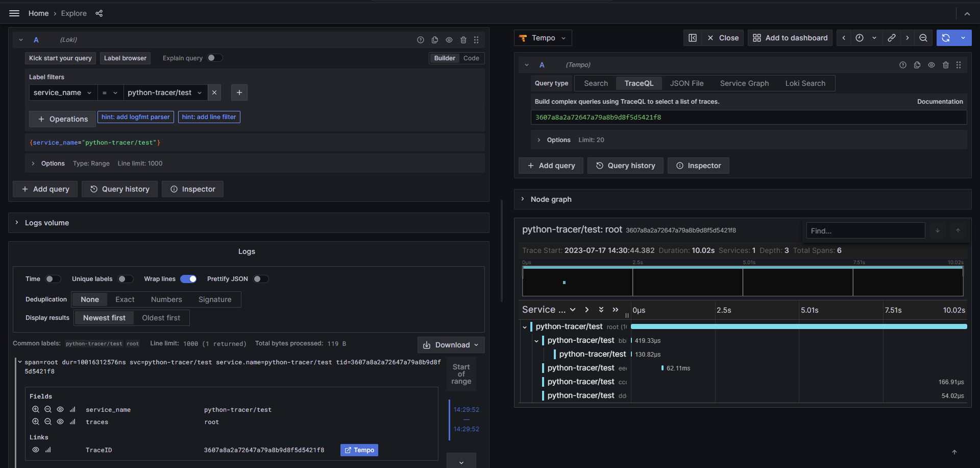Show ad-hoc statistics for service_name field

coord(72,409)
